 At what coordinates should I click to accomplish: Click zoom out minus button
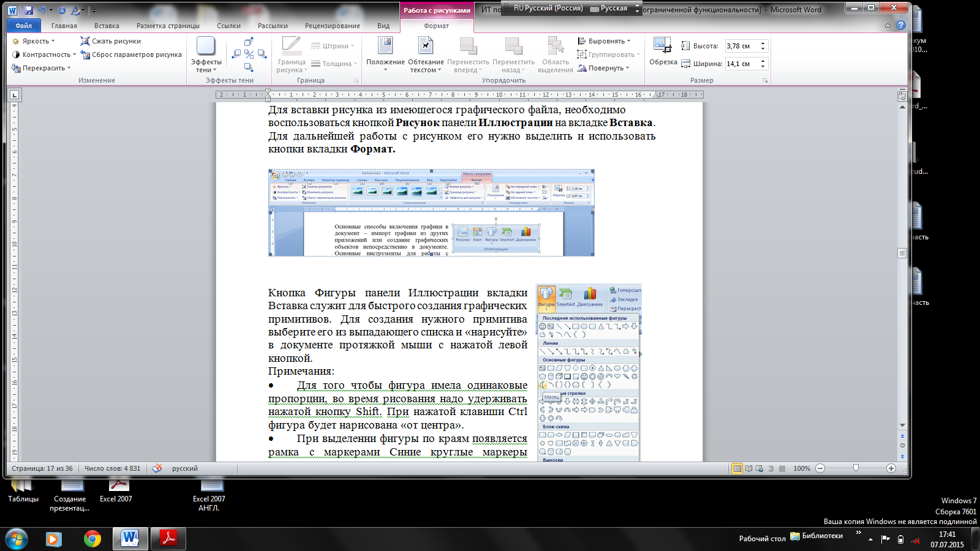click(820, 468)
